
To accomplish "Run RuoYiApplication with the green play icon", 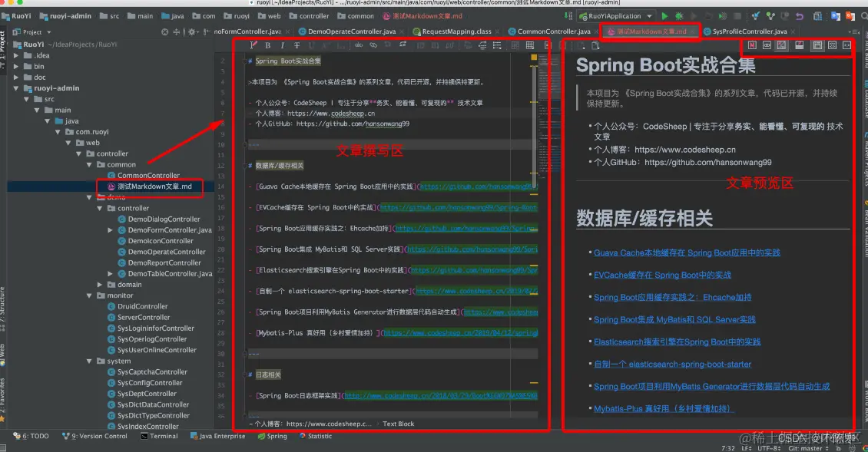I will [x=664, y=15].
